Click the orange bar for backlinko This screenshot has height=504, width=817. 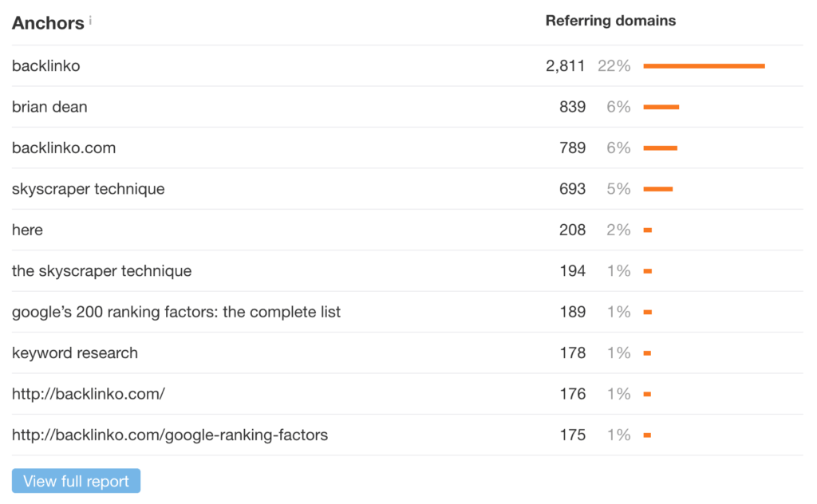(x=704, y=66)
